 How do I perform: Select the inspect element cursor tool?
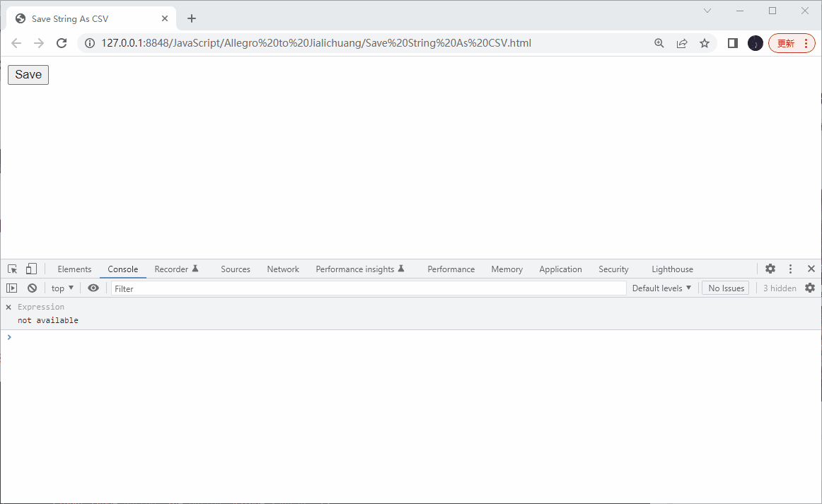pyautogui.click(x=11, y=269)
